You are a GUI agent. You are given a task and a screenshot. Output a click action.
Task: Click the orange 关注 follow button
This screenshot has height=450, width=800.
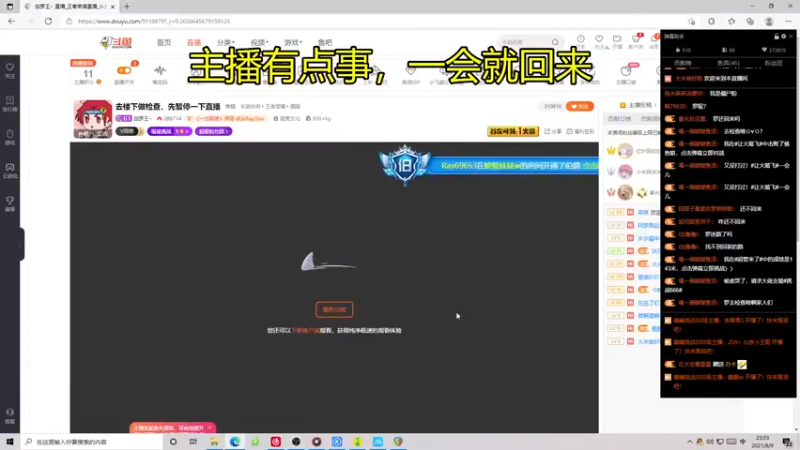[580, 106]
